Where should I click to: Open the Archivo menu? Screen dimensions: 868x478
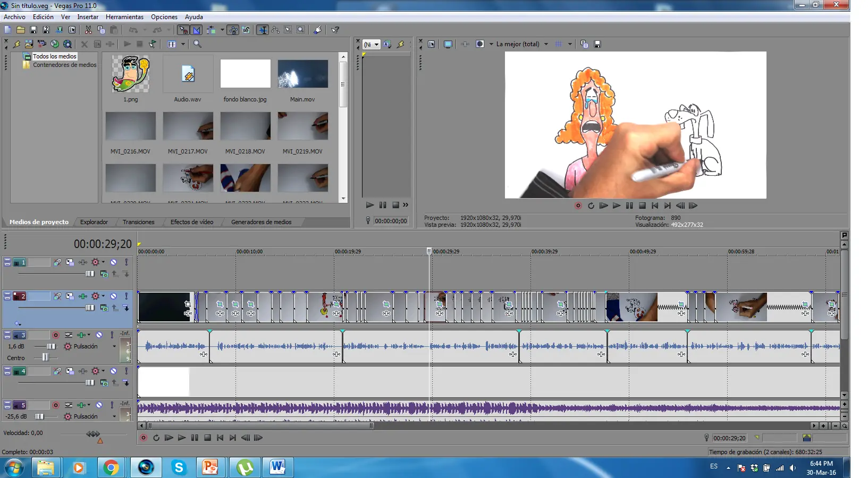click(14, 17)
